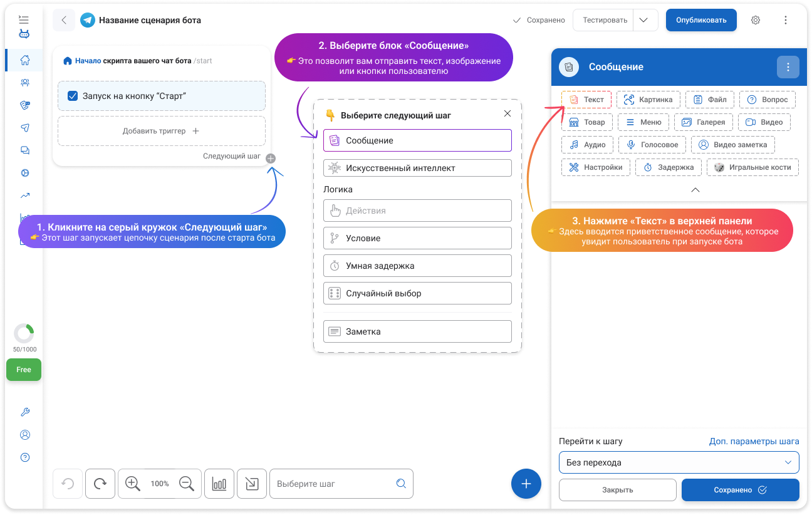Add a «Файл» block
Viewport: 812px width, 515px height.
[x=710, y=100]
